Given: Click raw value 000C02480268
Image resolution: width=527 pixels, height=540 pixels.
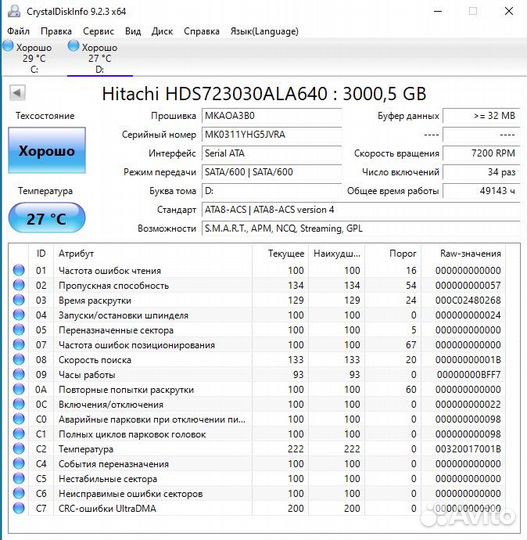Looking at the screenshot, I should click(x=468, y=300).
